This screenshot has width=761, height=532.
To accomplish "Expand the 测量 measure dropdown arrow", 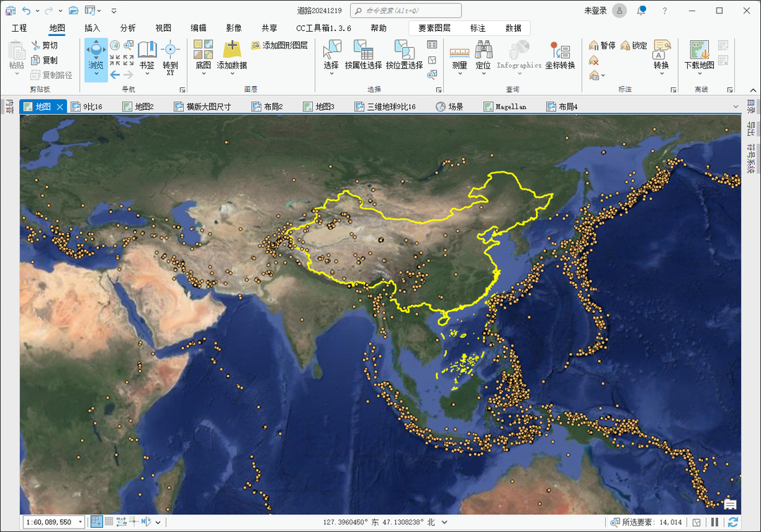I will tap(459, 74).
